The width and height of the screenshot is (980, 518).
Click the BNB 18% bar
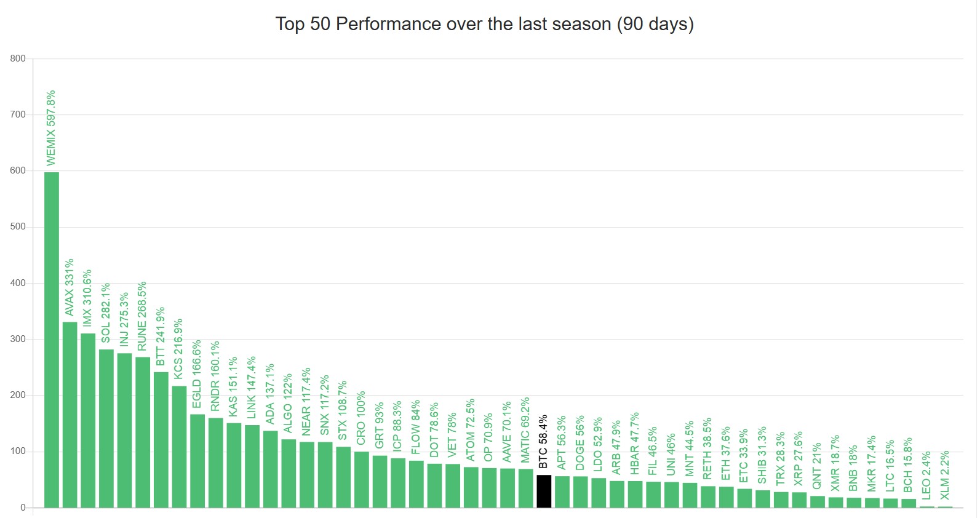click(x=854, y=503)
